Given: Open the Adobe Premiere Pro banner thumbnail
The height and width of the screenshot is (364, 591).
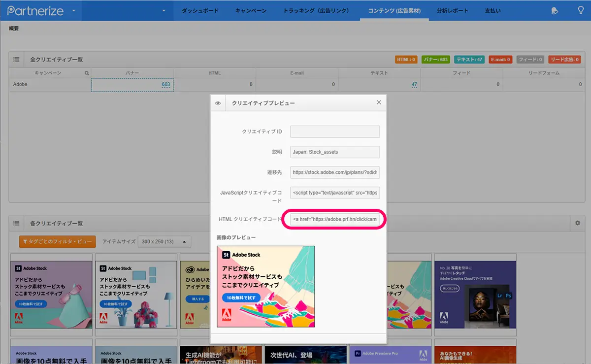Looking at the screenshot, I should [390, 355].
